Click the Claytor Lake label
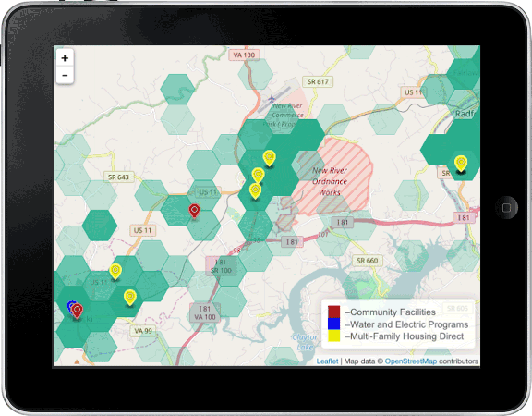The height and width of the screenshot is (416, 532). 305,342
